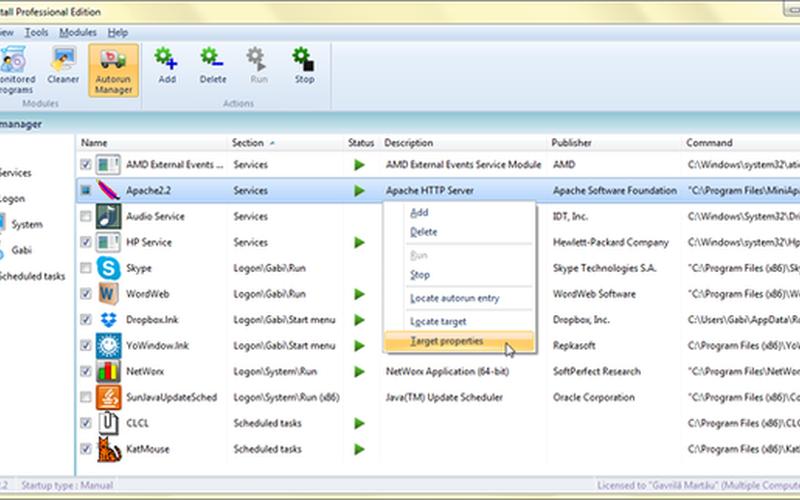800x500 pixels.
Task: Click the Skype Technologies S.A. publisher cell
Action: point(605,268)
